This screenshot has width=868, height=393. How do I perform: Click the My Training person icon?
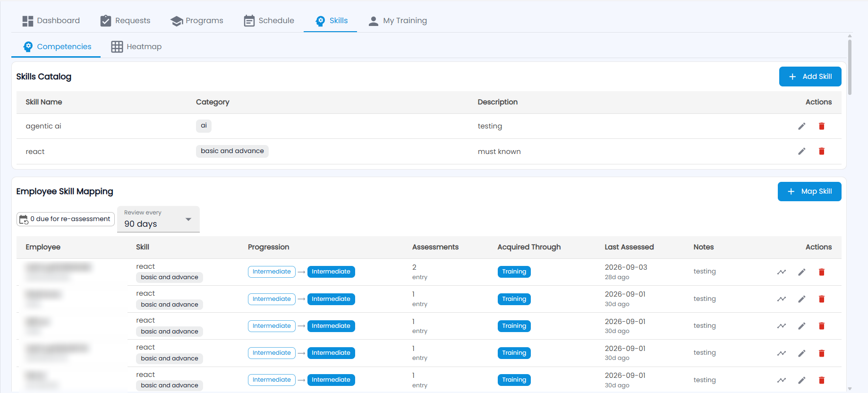(x=374, y=21)
